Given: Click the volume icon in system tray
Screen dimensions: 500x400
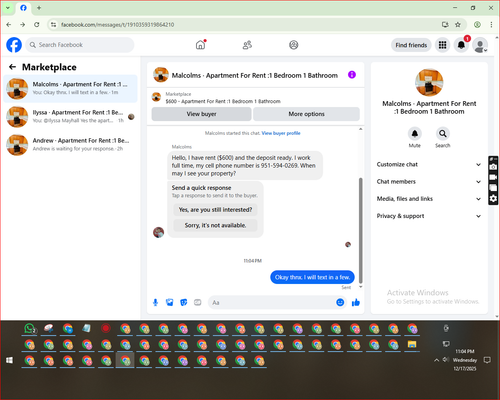Looking at the screenshot, I should coord(446,360).
